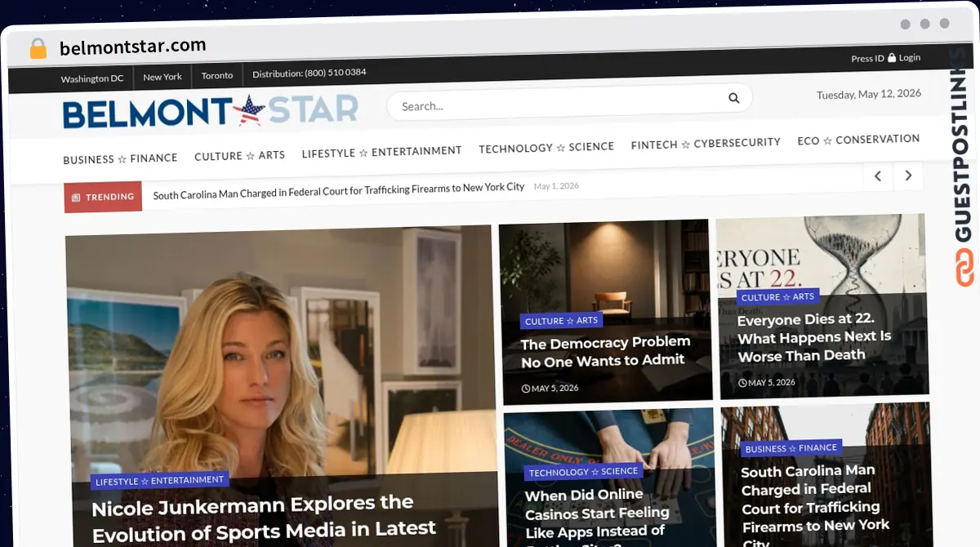Open Nicole Junkermann article headline
Viewport: 980px width, 547px height.
coord(263,518)
